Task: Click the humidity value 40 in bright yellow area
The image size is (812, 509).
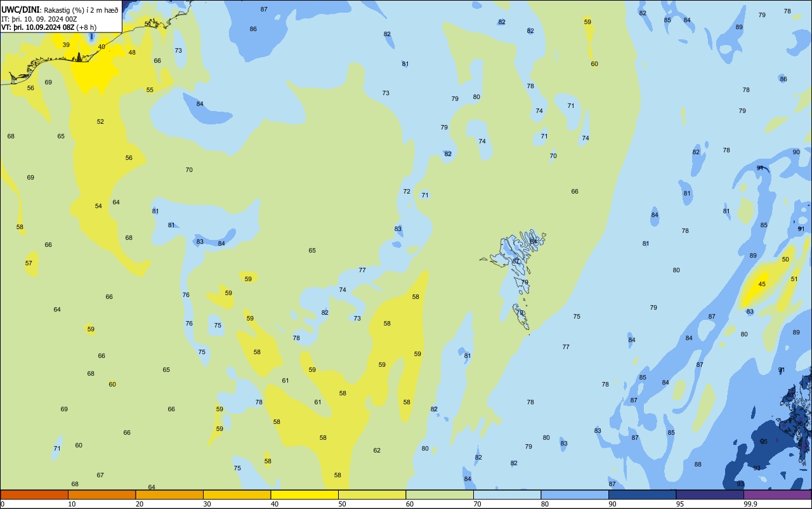Action: pos(101,46)
